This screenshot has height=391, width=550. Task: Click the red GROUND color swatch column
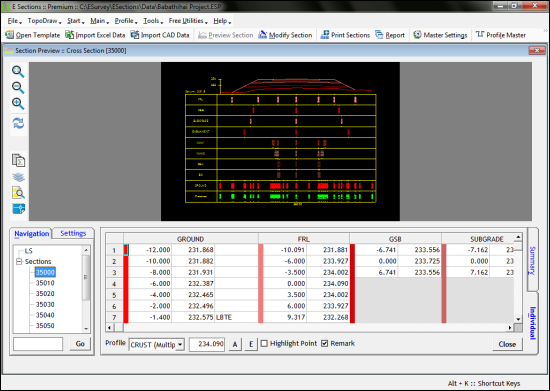[126, 283]
